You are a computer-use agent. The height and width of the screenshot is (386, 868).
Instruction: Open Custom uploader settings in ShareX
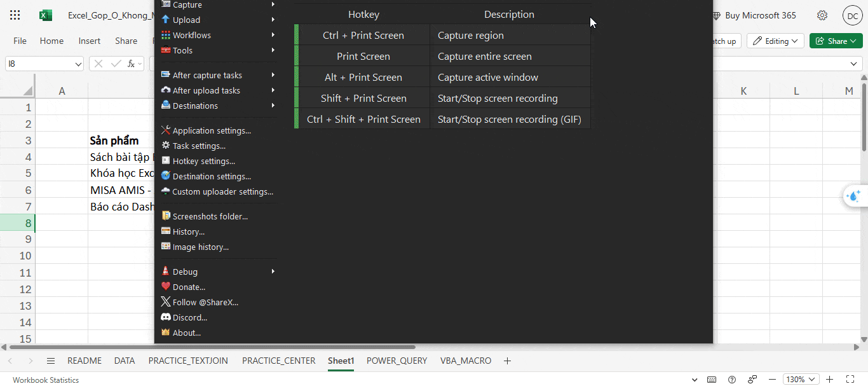coord(216,191)
